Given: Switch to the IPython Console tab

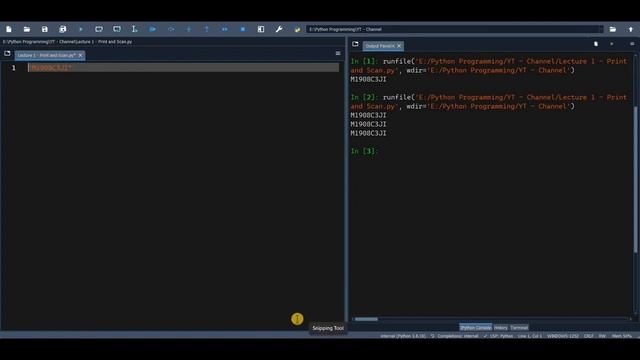Looking at the screenshot, I should (x=476, y=328).
